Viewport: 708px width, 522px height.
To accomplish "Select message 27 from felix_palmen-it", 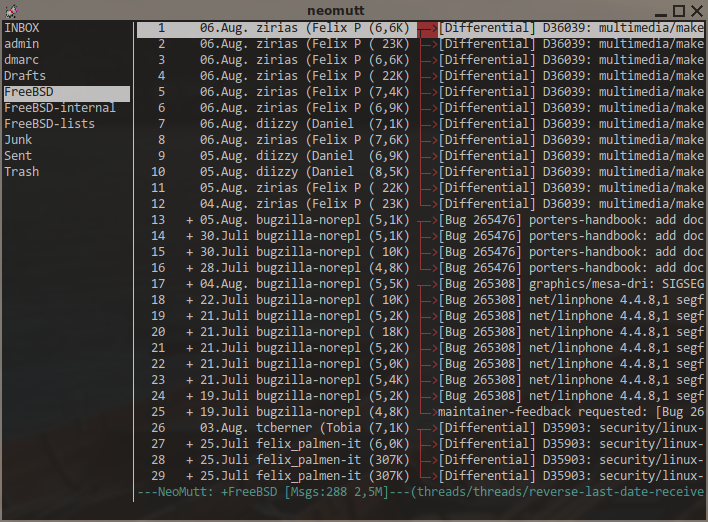I will 420,444.
